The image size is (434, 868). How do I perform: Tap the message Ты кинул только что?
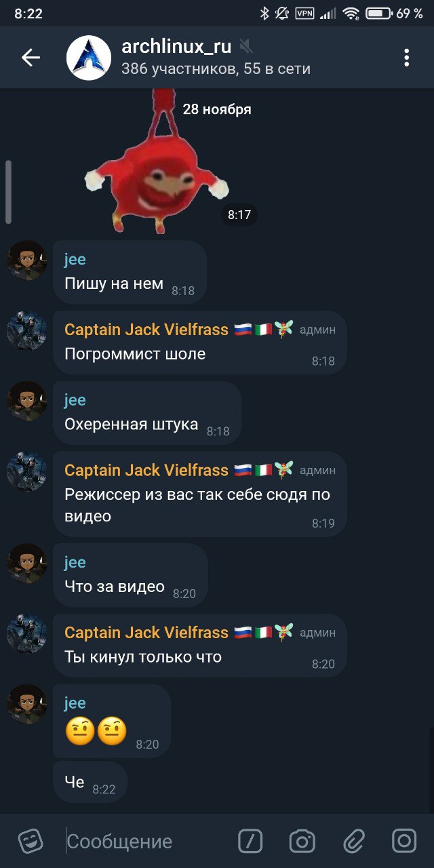click(200, 646)
